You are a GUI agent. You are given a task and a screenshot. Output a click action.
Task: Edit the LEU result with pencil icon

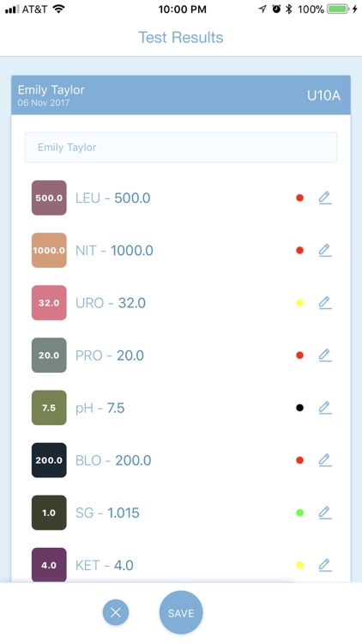click(325, 198)
